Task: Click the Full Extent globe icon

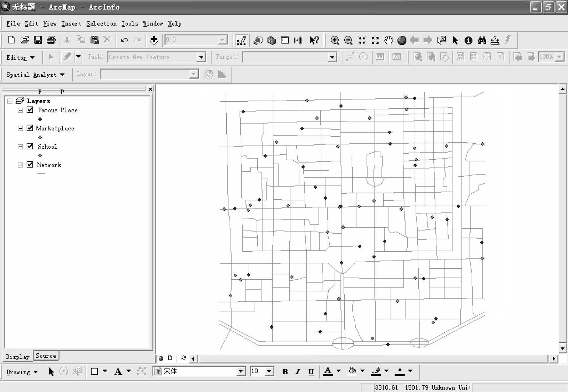Action: point(402,40)
